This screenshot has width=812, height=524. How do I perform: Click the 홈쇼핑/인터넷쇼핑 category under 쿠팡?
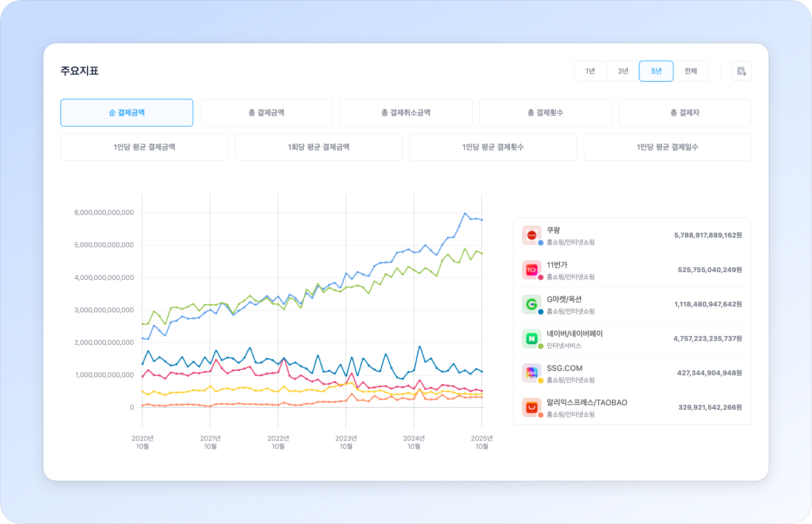(571, 243)
